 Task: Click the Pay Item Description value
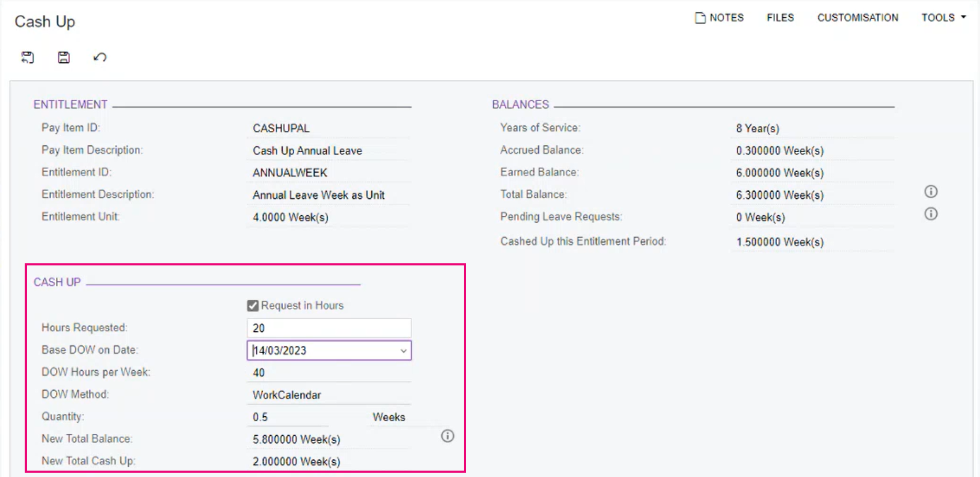308,151
